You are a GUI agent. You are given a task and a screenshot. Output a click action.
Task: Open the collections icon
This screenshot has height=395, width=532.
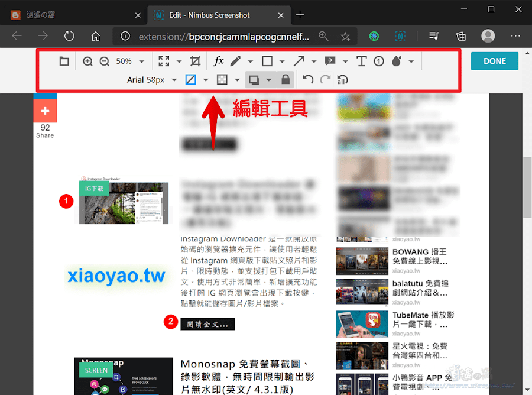tap(460, 36)
